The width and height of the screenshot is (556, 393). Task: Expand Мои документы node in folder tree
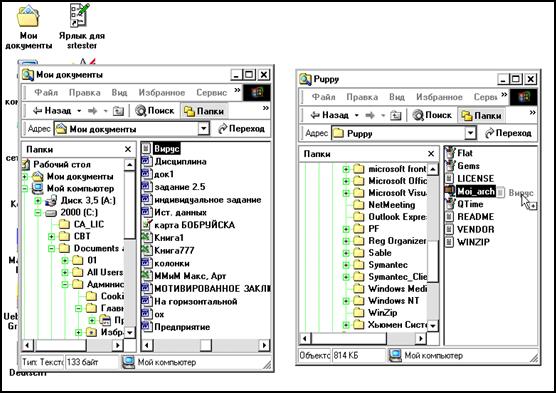pyautogui.click(x=25, y=176)
